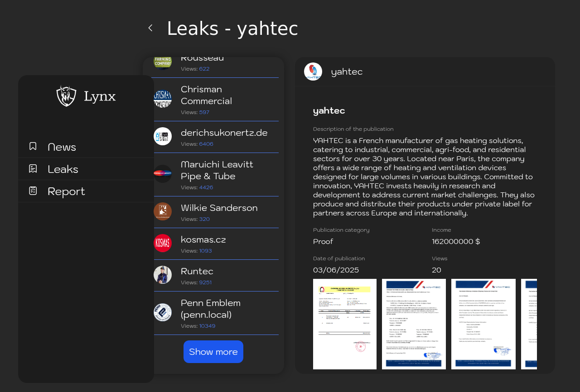Open the Report menu item
The width and height of the screenshot is (580, 392).
pyautogui.click(x=86, y=191)
